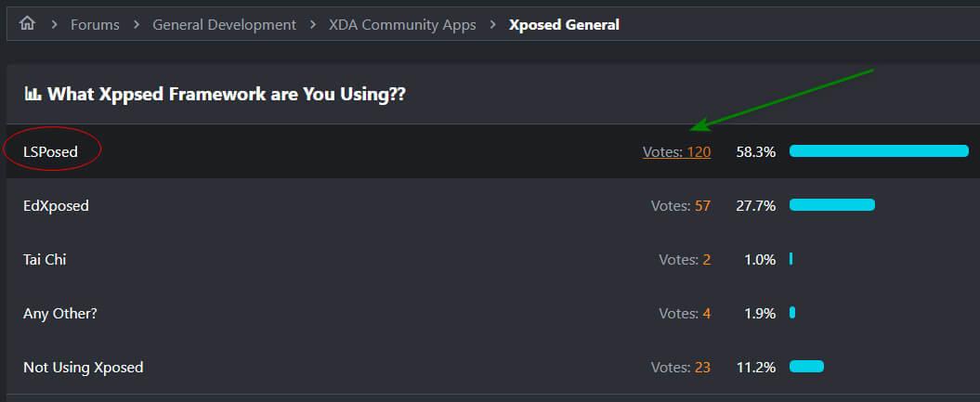Click the LSPosed 58.3% progress bar
Screen dimensions: 980x402
[x=879, y=151]
